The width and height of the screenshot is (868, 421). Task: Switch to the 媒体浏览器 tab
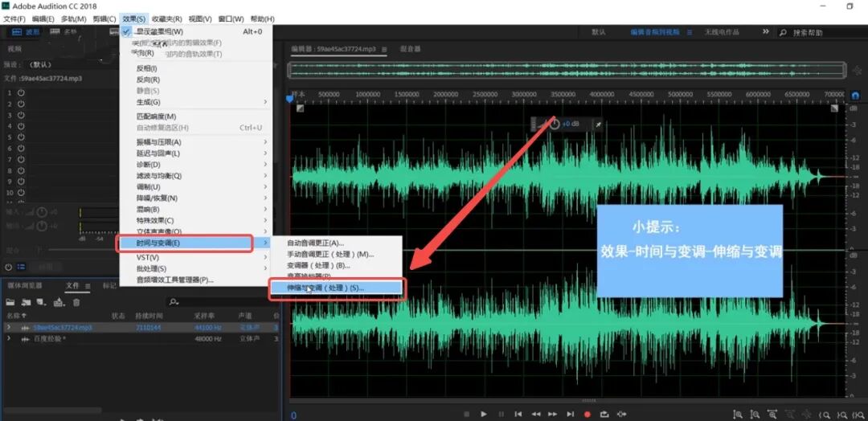click(x=24, y=285)
